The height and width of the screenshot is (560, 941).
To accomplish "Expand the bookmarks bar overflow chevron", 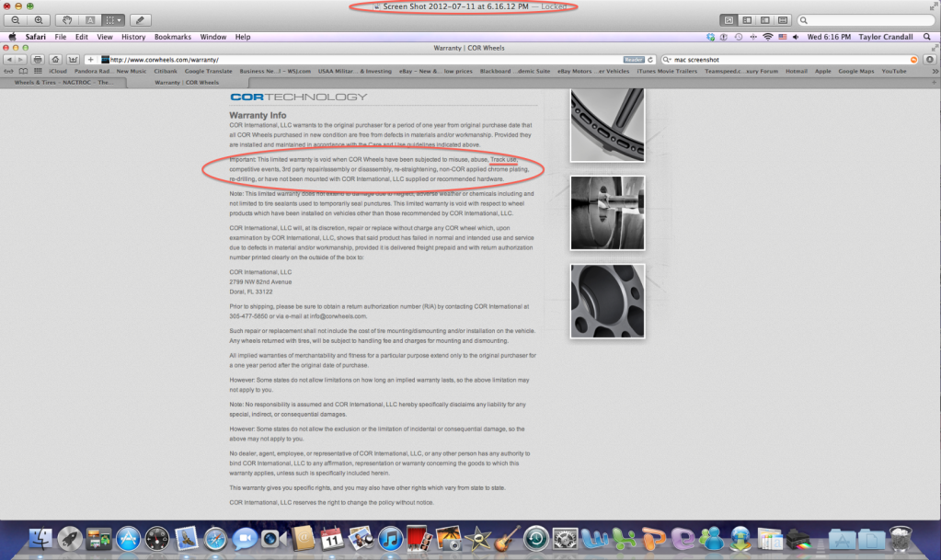I will pyautogui.click(x=935, y=71).
